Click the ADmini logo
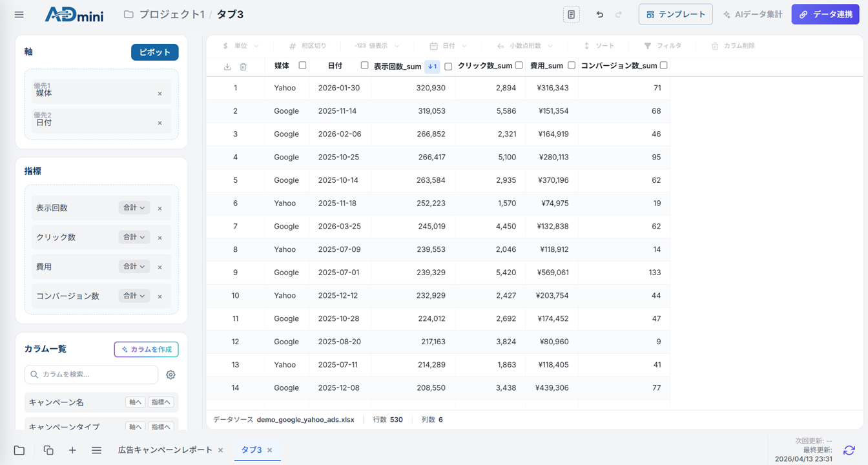 pos(74,14)
